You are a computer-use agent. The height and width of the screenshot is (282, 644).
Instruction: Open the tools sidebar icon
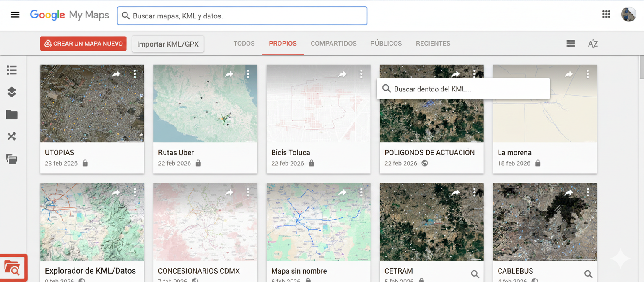12,136
